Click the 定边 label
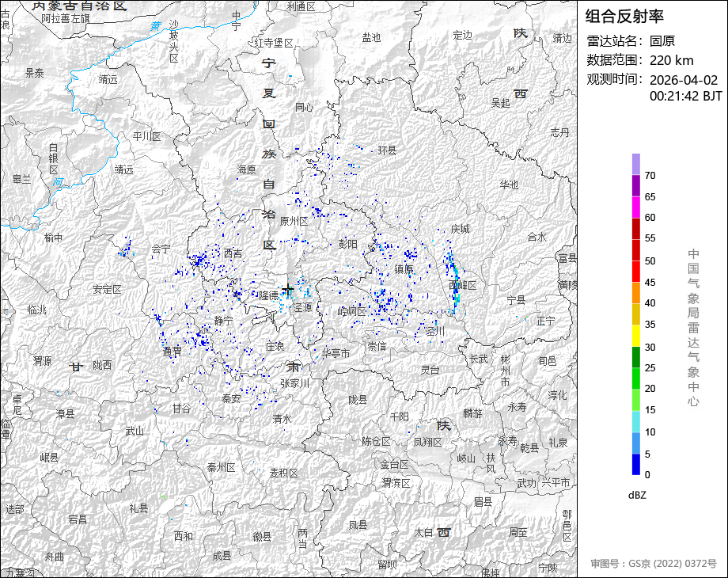Viewport: 728px width, 578px height. [x=462, y=35]
